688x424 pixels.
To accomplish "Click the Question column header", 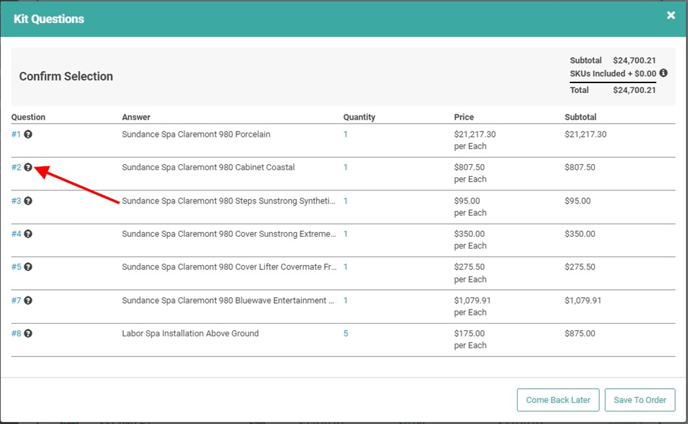I will (x=29, y=117).
